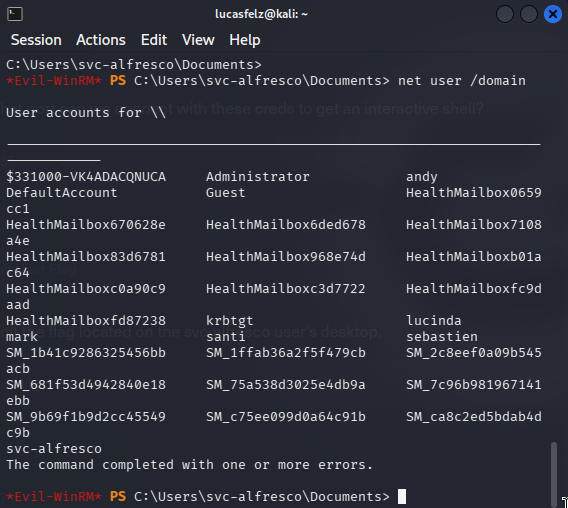This screenshot has height=508, width=568.
Task: Click the sebastien username
Action: 442,337
